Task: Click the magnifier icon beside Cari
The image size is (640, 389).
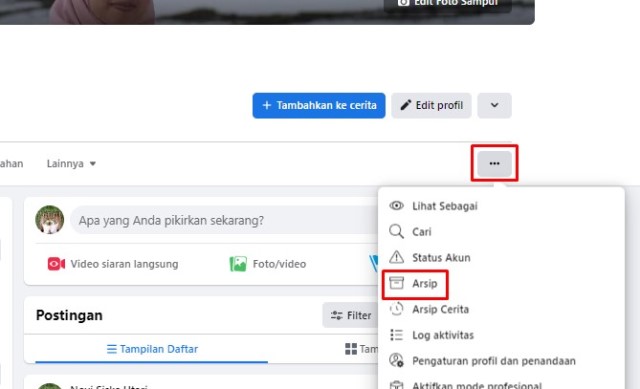Action: 396,231
